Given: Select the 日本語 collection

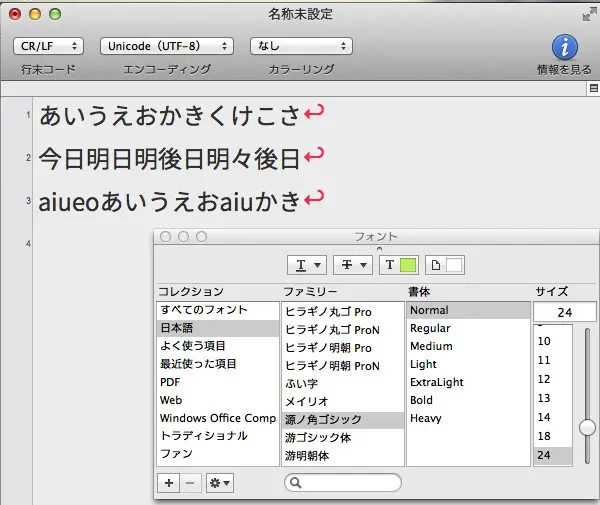Looking at the screenshot, I should click(x=218, y=328).
